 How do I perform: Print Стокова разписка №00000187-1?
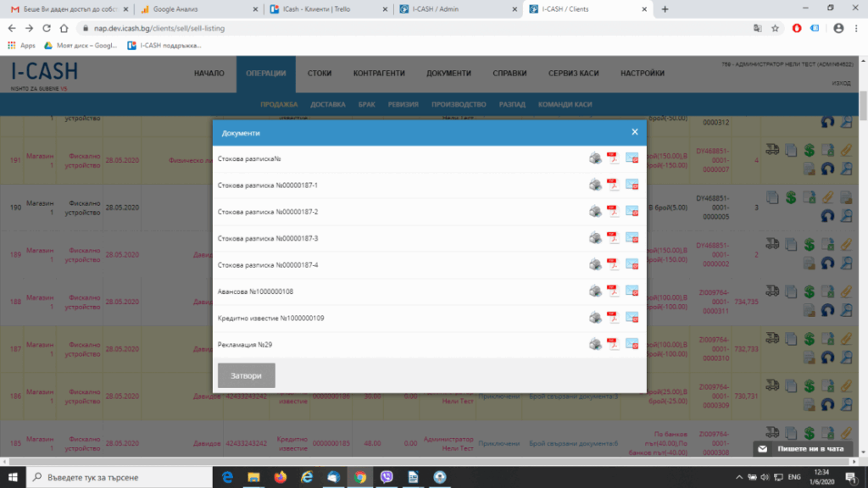(x=596, y=185)
